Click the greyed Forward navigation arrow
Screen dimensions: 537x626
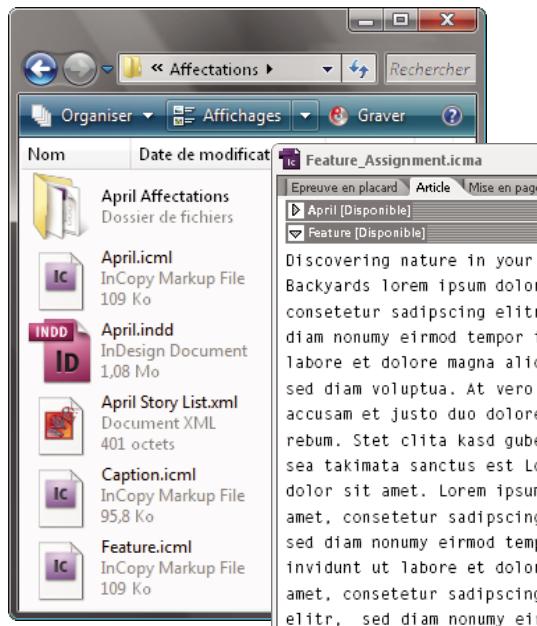tap(79, 69)
